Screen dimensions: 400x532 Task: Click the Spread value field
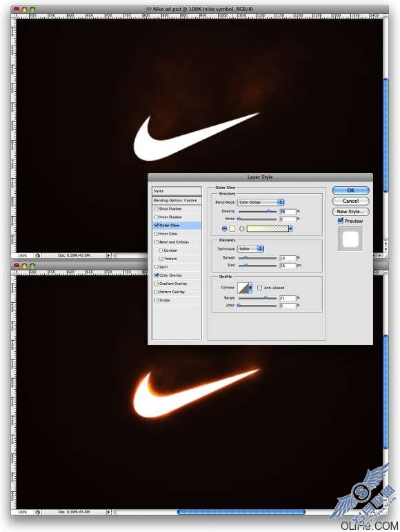288,258
